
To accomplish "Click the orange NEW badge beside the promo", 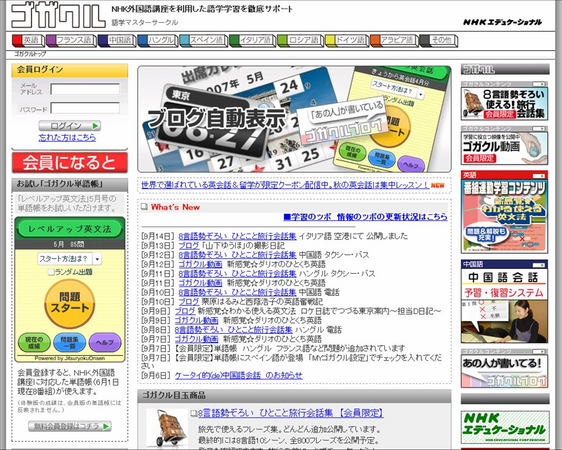I will tap(437, 186).
